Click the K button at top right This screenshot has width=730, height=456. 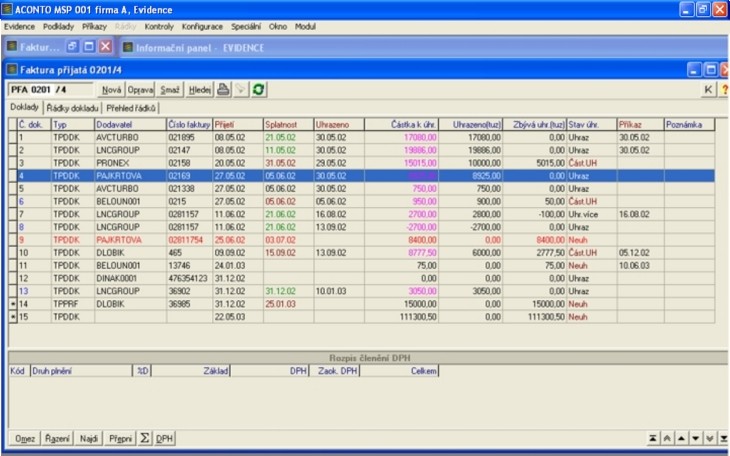(x=709, y=90)
